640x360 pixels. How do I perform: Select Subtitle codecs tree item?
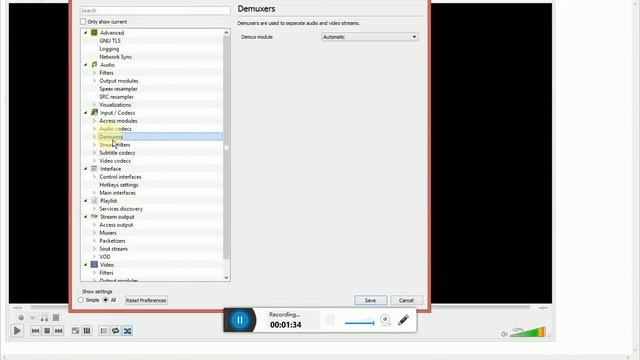coord(117,153)
